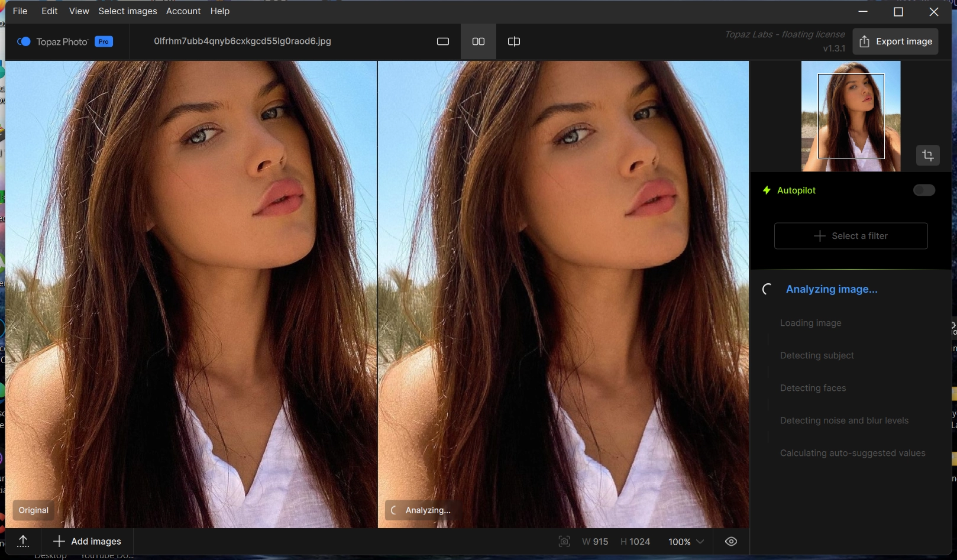Click the snapshot capture icon near dimensions

point(564,542)
